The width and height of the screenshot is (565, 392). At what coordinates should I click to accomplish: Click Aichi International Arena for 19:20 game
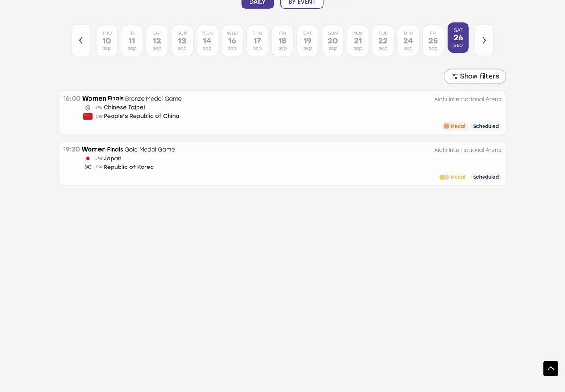[x=468, y=150]
